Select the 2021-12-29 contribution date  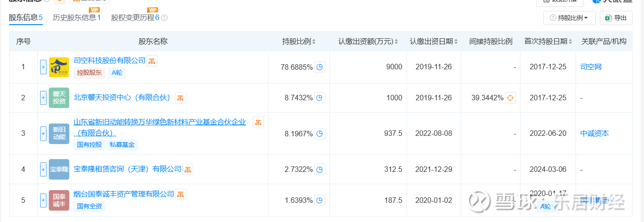pyautogui.click(x=434, y=169)
